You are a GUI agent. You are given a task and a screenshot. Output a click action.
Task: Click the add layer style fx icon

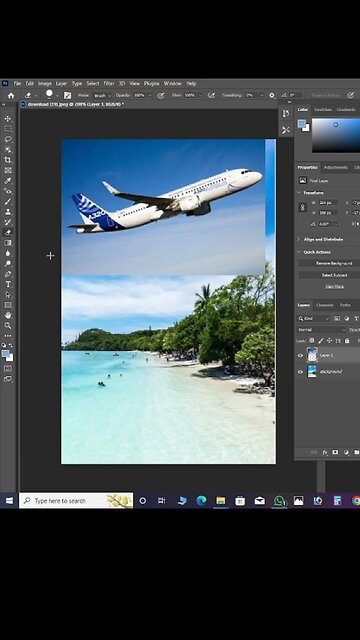(x=325, y=452)
